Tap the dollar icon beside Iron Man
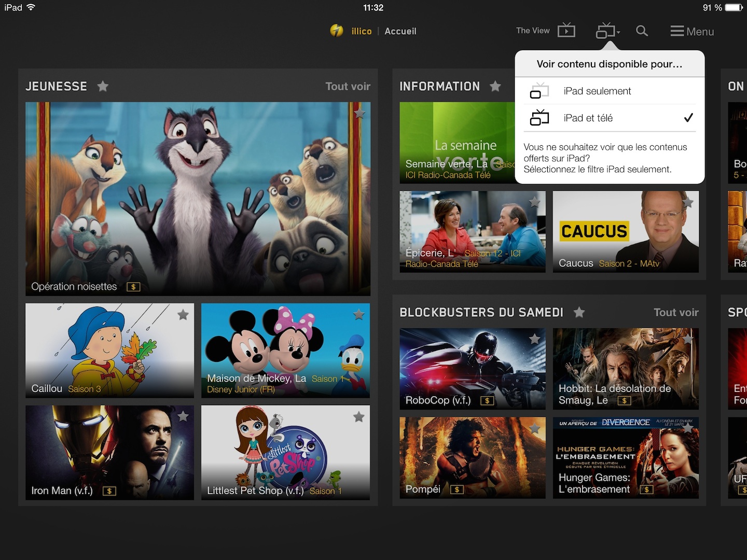Image resolution: width=747 pixels, height=560 pixels. pos(109,491)
